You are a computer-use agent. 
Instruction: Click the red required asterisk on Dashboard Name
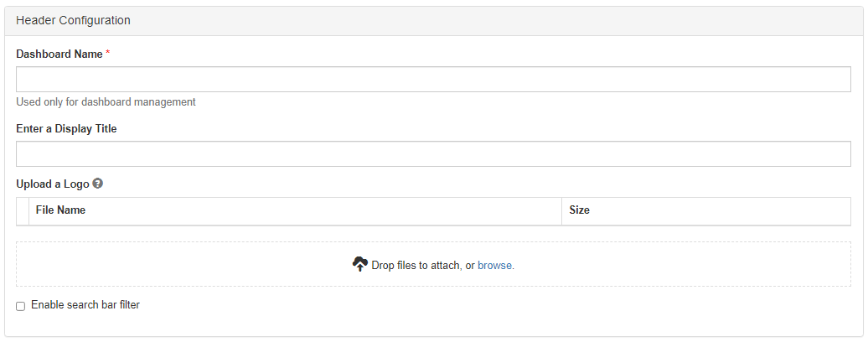(108, 54)
